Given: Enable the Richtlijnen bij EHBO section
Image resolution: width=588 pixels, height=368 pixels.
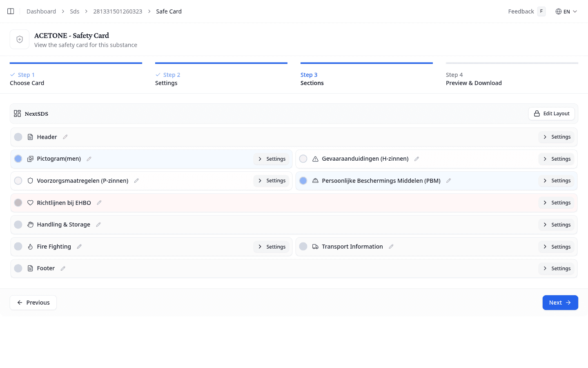Looking at the screenshot, I should tap(18, 202).
